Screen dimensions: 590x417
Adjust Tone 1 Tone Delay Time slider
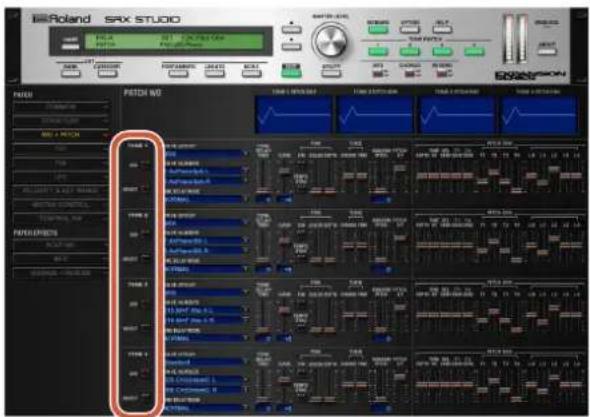tap(263, 190)
